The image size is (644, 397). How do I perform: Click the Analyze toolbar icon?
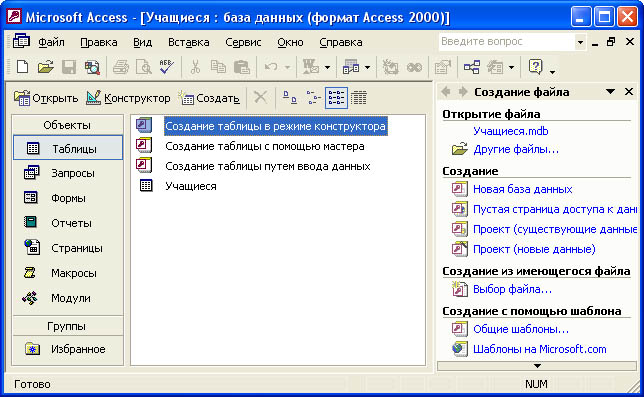pyautogui.click(x=351, y=67)
